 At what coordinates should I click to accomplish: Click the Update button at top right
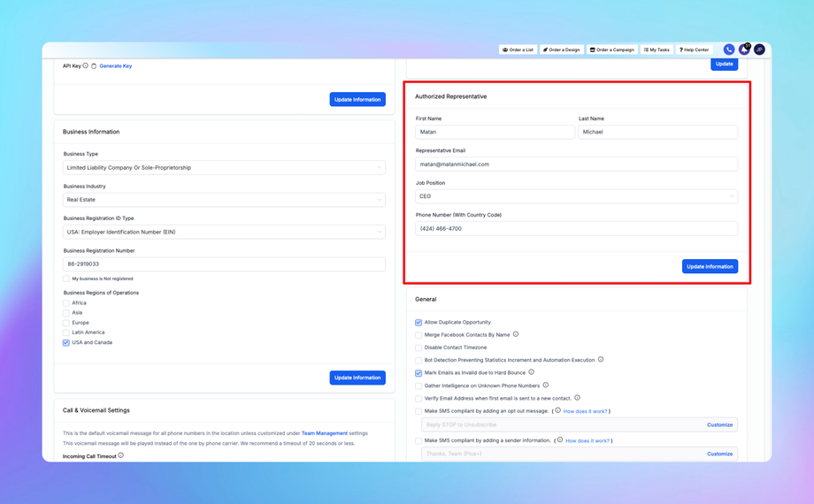click(724, 64)
